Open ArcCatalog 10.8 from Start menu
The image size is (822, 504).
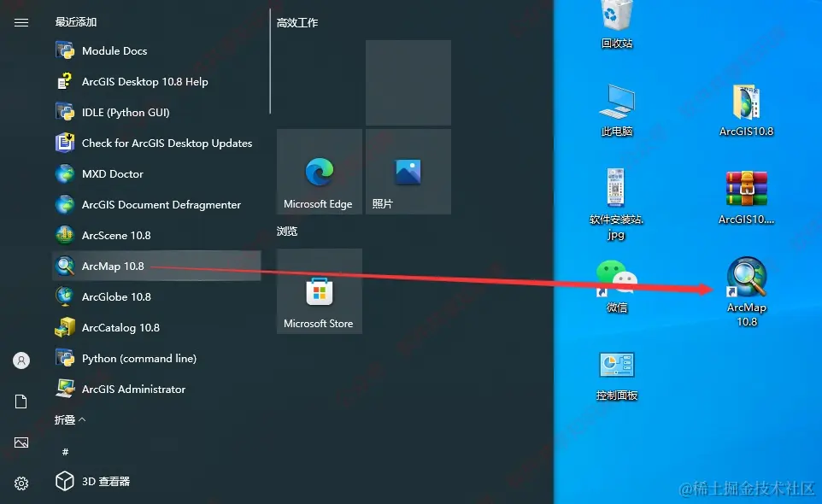[156, 327]
